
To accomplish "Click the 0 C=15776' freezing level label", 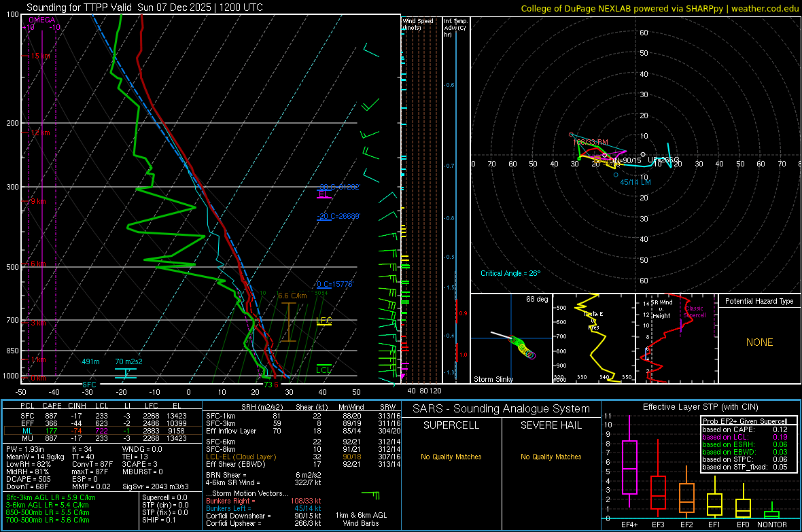I will point(334,284).
